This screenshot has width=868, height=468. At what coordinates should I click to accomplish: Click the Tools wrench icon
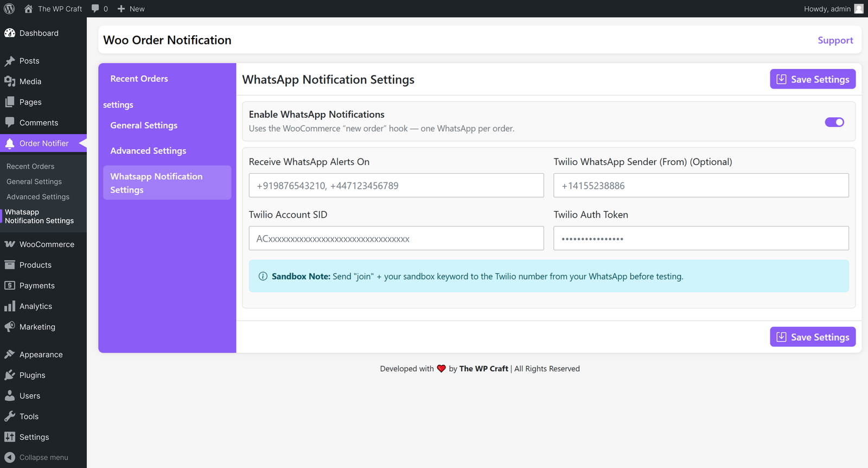(x=10, y=416)
